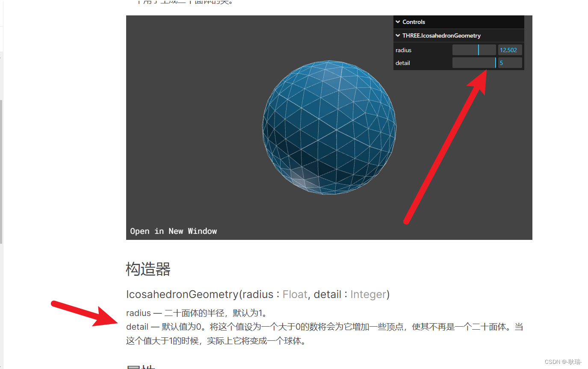
Task: Open in New Window link
Action: click(x=173, y=231)
